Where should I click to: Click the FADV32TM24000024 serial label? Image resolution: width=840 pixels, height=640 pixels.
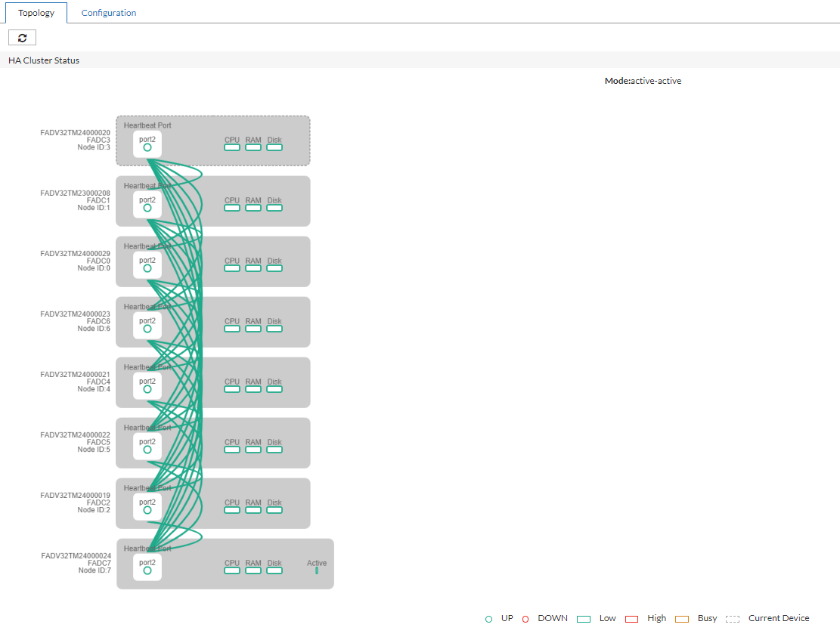pyautogui.click(x=76, y=556)
